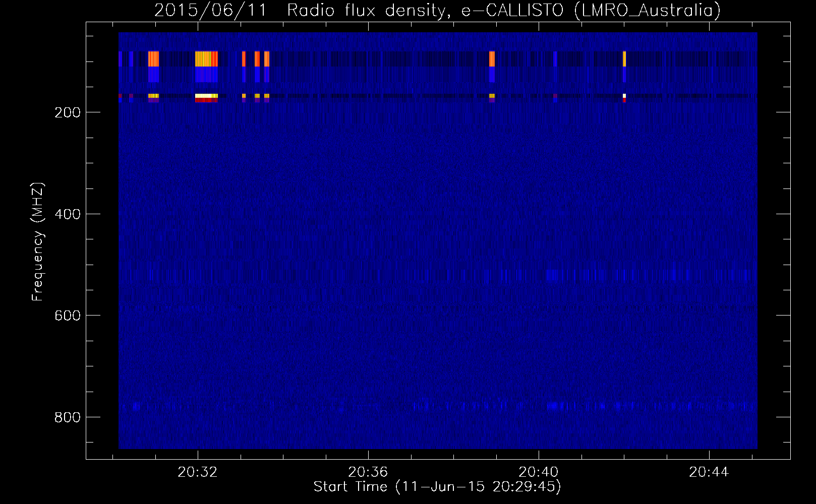Click the 'Frequency (MHZ)' axis label
The width and height of the screenshot is (816, 504).
[38, 241]
